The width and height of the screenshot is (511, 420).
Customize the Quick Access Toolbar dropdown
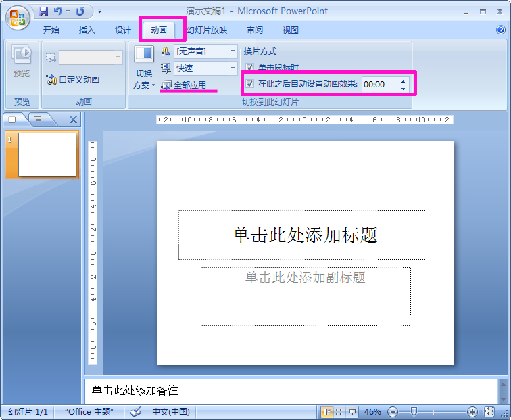pyautogui.click(x=100, y=11)
